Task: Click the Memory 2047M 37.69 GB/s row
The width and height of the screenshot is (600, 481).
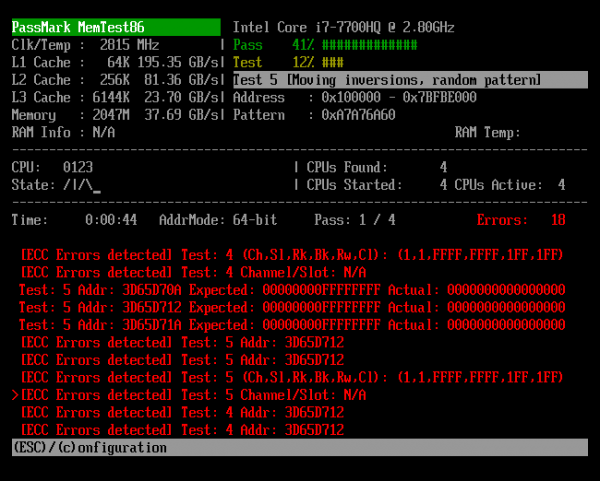Action: [x=115, y=115]
